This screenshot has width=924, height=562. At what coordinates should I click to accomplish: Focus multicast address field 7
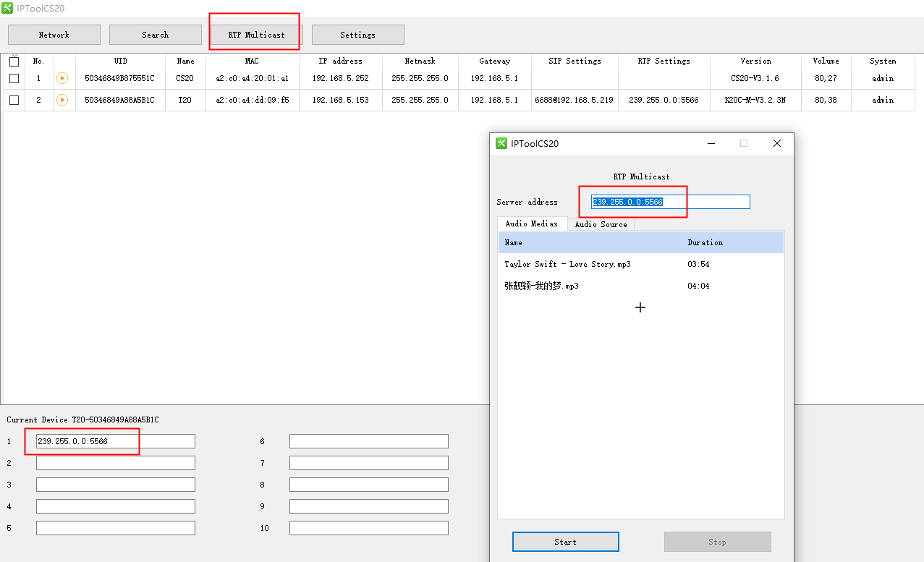point(369,463)
